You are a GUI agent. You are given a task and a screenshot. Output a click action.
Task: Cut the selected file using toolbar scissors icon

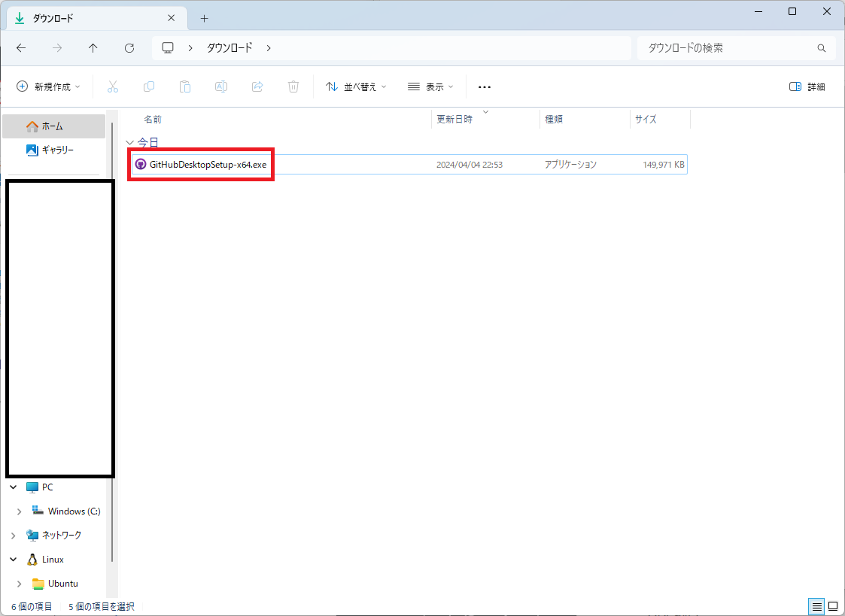point(113,86)
